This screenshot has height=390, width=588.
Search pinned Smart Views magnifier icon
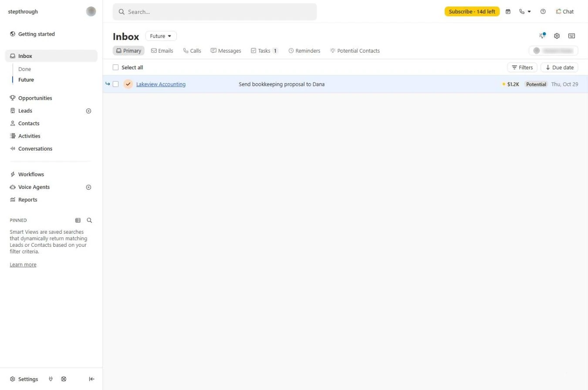[89, 220]
